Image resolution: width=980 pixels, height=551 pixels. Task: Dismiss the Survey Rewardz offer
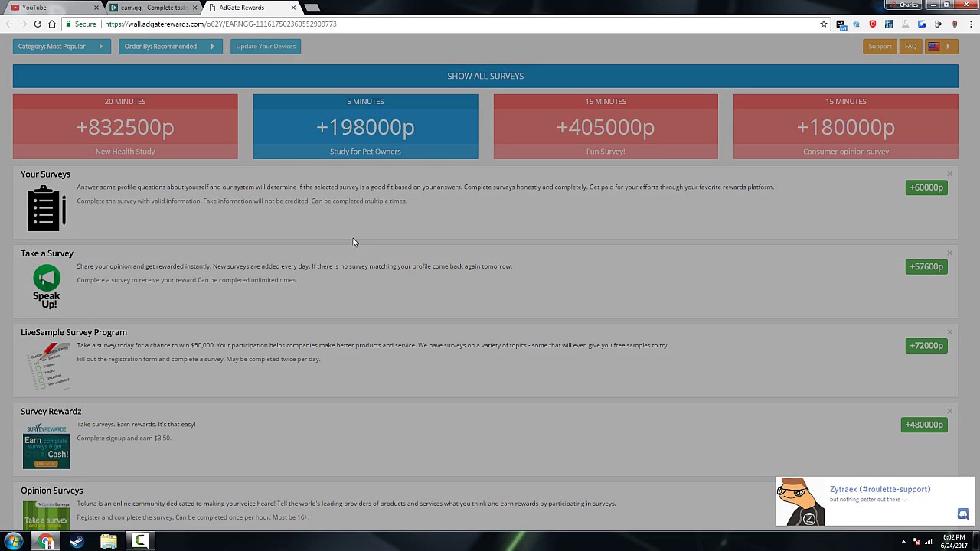(x=949, y=411)
